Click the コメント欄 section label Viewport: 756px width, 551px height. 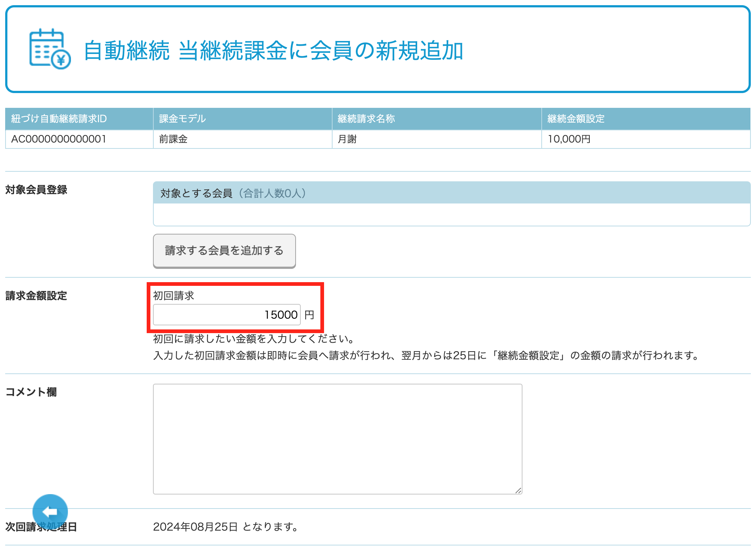(x=31, y=392)
